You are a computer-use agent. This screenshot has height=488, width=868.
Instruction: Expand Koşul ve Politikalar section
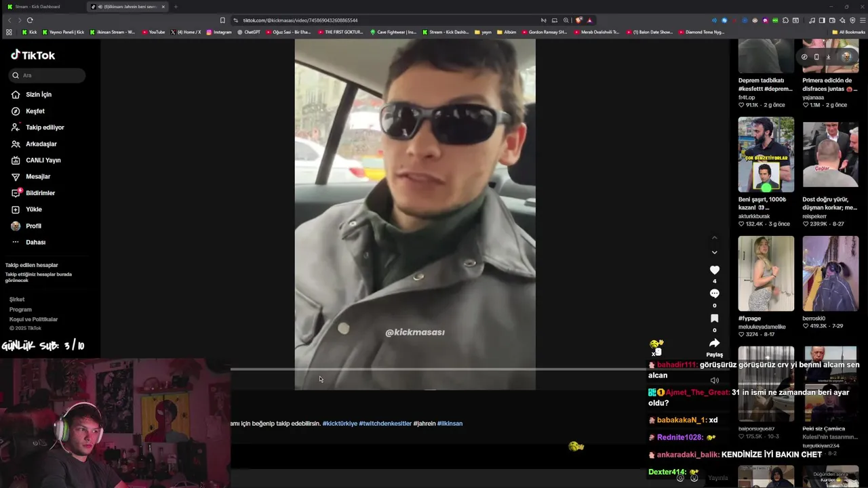coord(33,319)
